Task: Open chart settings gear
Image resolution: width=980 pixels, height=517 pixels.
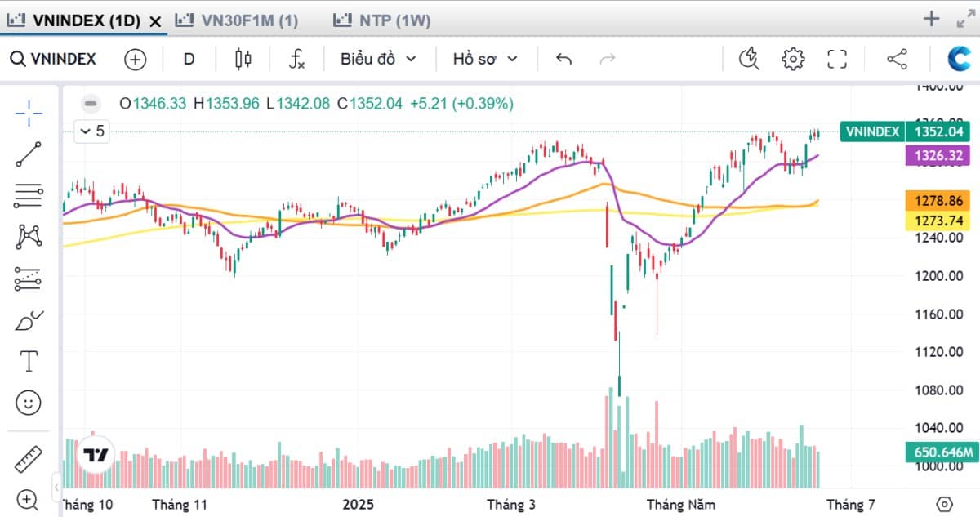Action: (x=793, y=59)
